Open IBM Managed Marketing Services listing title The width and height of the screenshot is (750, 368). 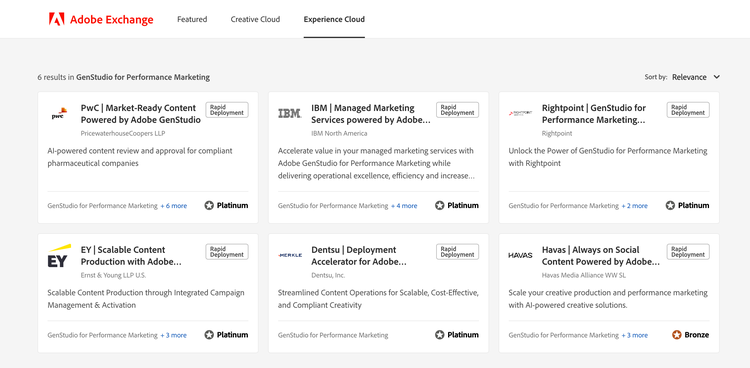click(371, 114)
